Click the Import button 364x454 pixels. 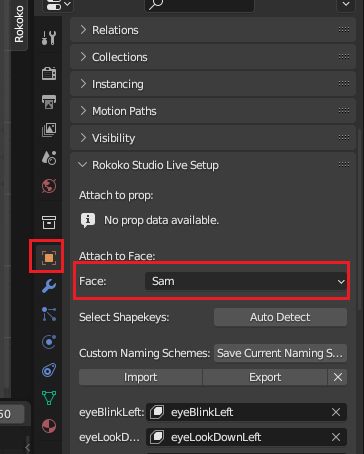coord(140,377)
